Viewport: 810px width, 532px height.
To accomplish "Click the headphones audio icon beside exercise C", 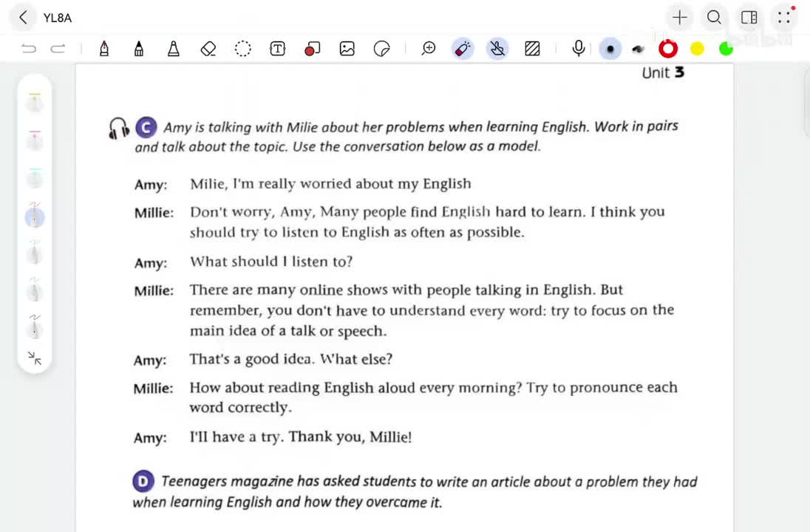I will coord(118,128).
